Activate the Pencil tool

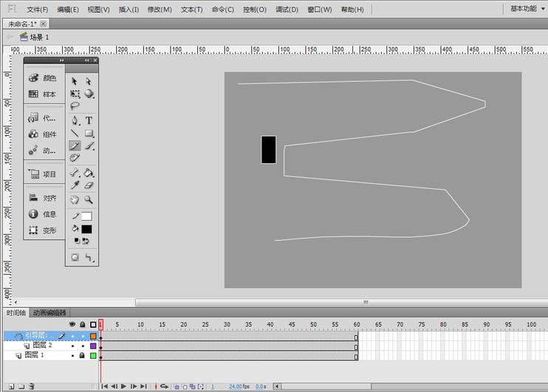pyautogui.click(x=75, y=145)
